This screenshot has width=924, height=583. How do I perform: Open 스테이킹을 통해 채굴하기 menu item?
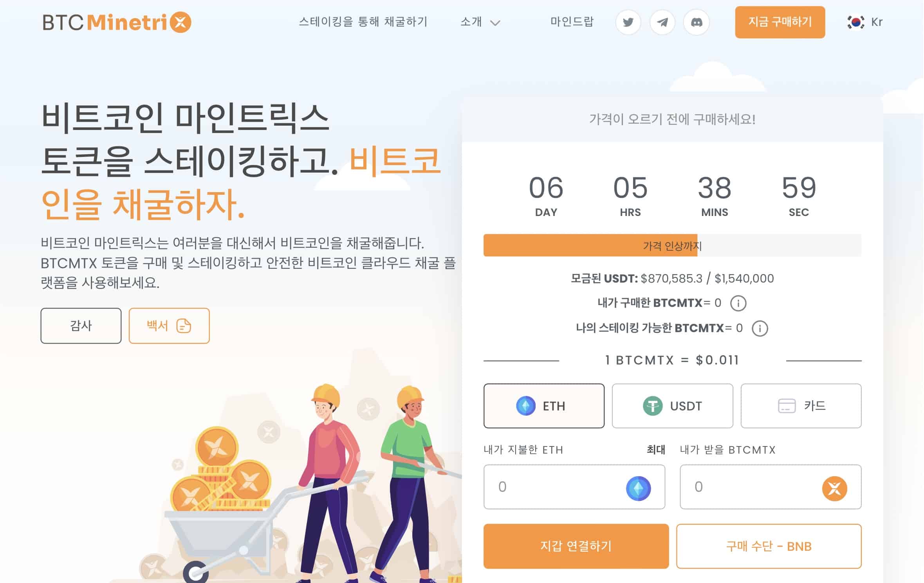pyautogui.click(x=363, y=22)
